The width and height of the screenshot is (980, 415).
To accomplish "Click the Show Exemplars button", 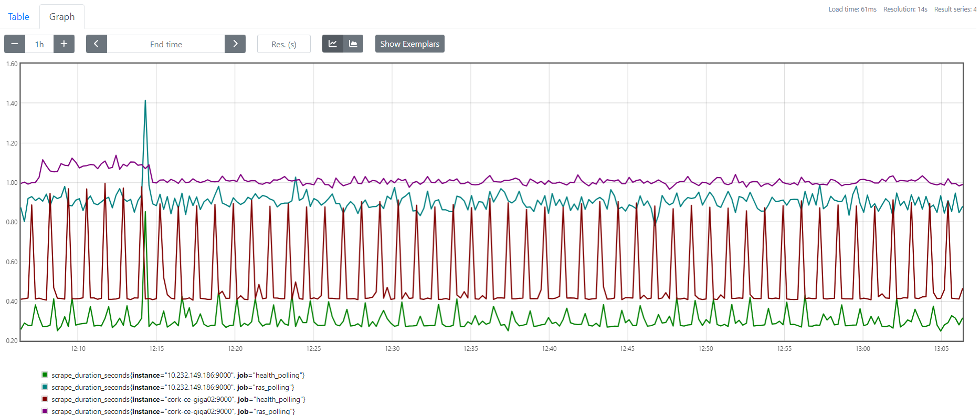I will pyautogui.click(x=409, y=44).
